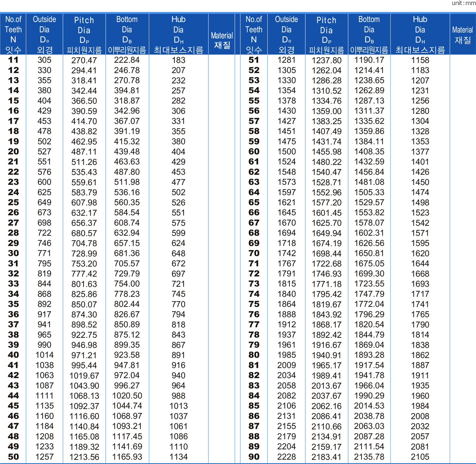Click pitch diameter value 1237.80
The image size is (476, 464).
[327, 60]
